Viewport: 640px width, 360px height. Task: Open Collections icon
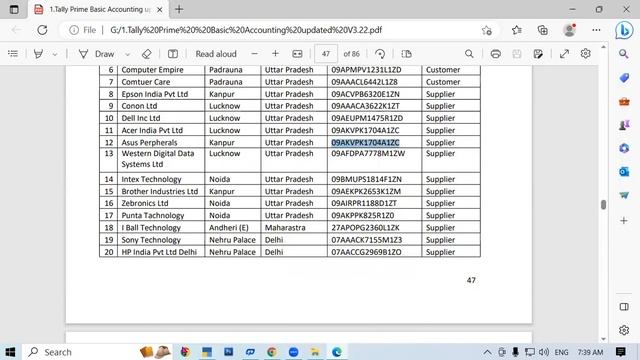542,30
